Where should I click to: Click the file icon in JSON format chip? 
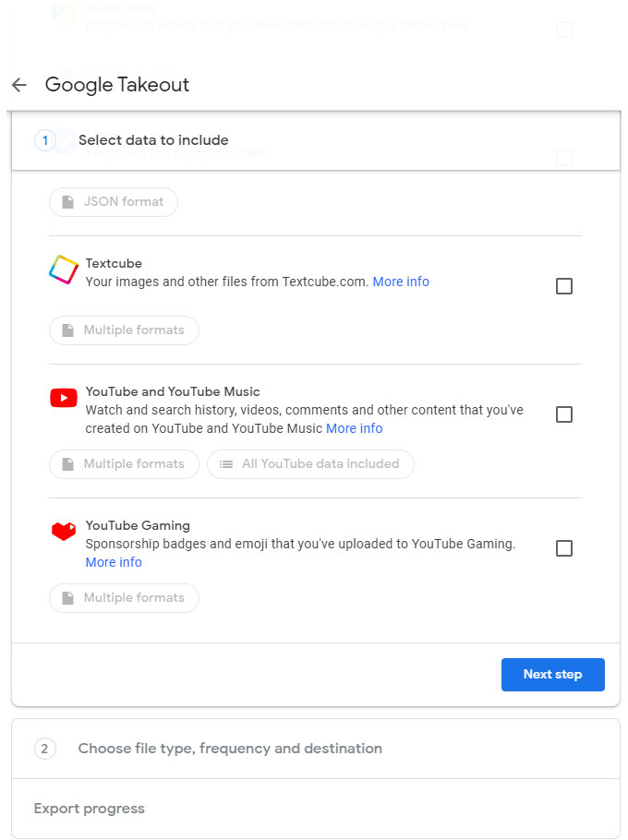[x=67, y=202]
